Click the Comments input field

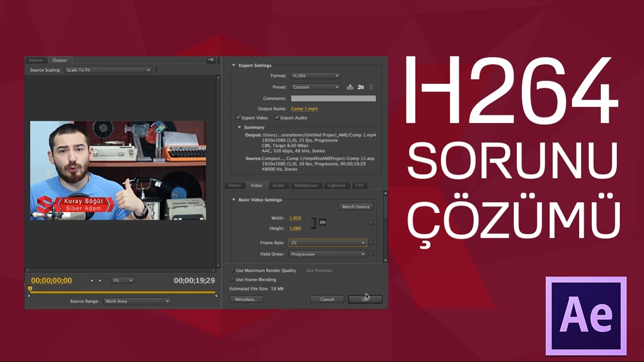click(333, 99)
